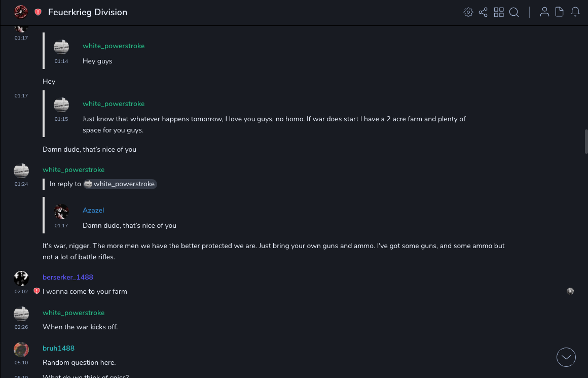Image resolution: width=588 pixels, height=378 pixels.
Task: Click the share room icon
Action: (x=483, y=12)
